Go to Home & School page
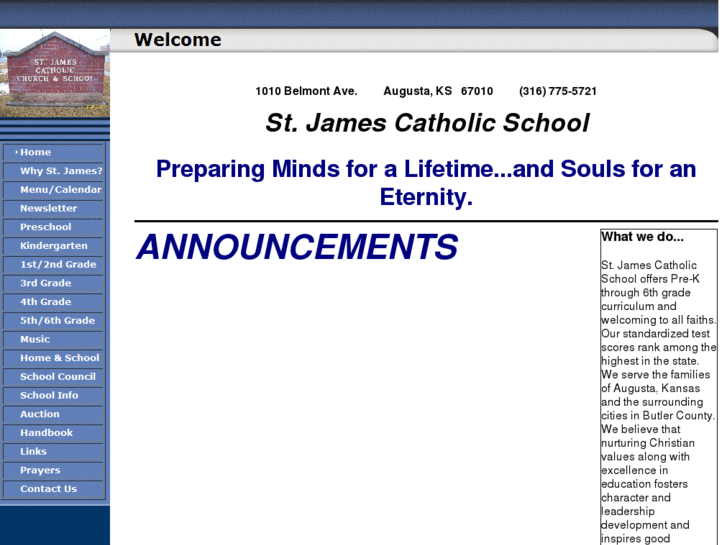The image size is (727, 545). (x=54, y=358)
